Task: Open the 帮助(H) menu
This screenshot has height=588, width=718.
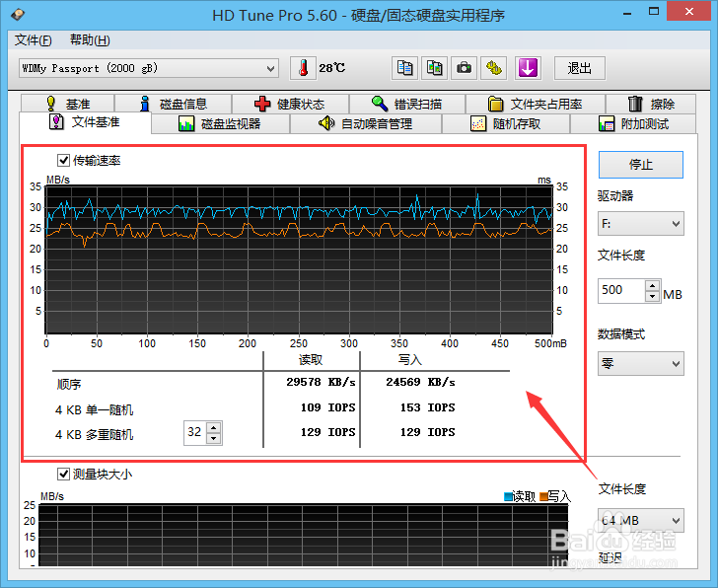Action: pos(90,40)
